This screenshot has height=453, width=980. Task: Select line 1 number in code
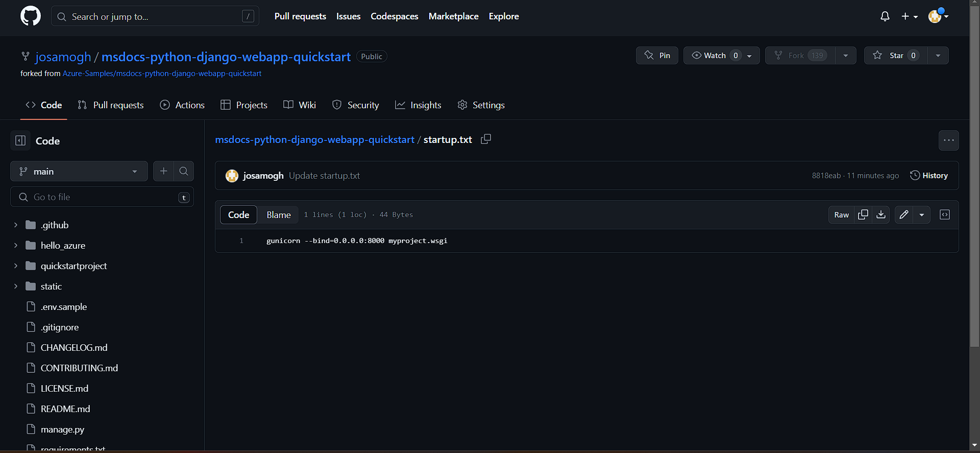pos(241,241)
